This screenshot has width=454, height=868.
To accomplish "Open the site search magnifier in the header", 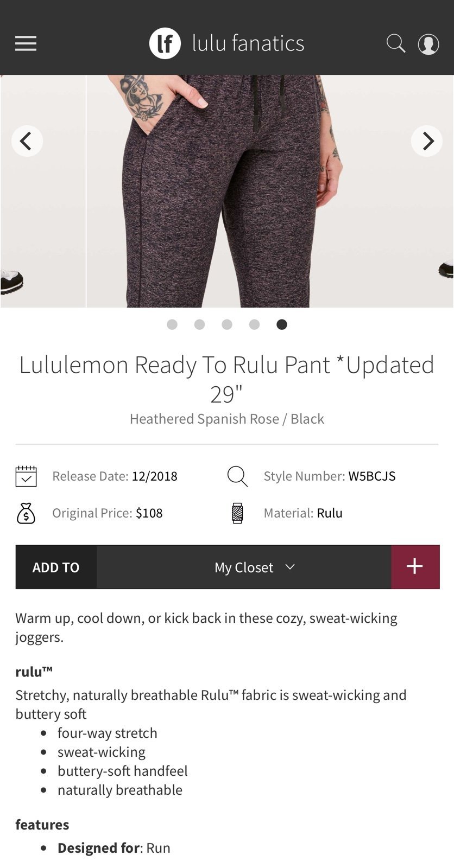I will point(396,43).
